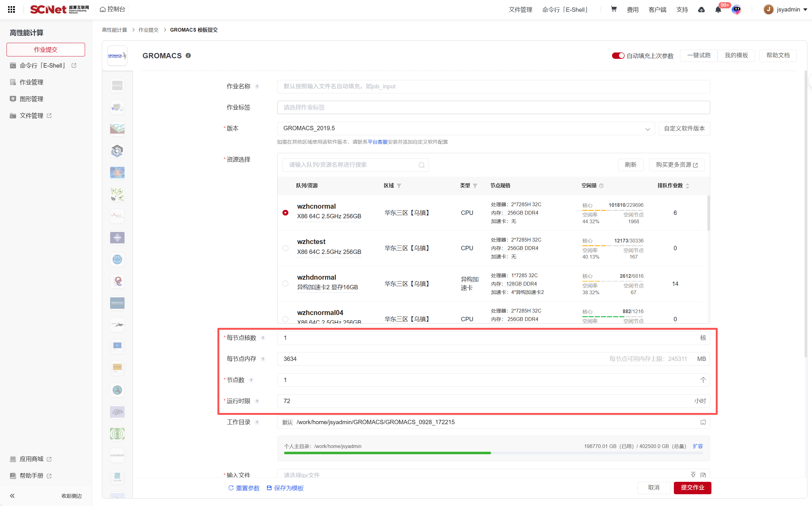Open the apps grid menu icon
Screen dimensions: 812x506
[x=11, y=9]
